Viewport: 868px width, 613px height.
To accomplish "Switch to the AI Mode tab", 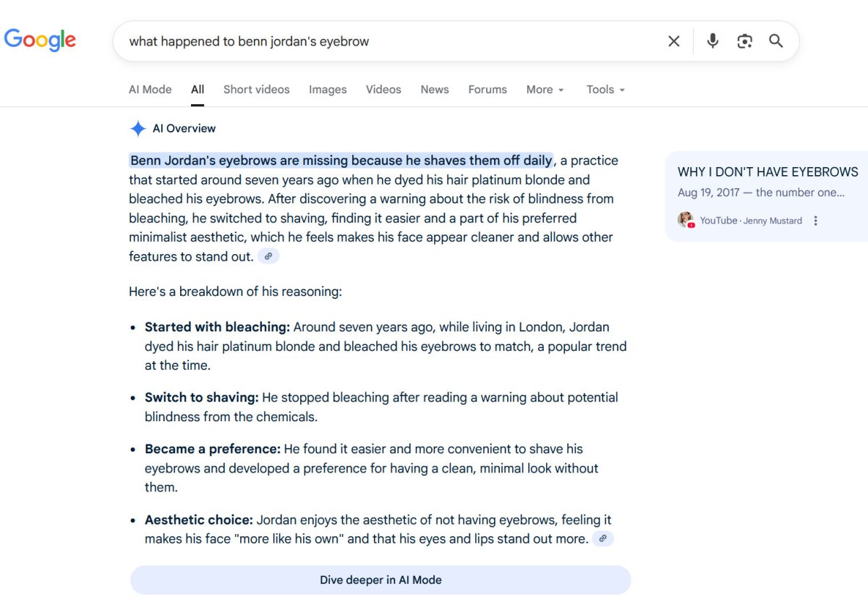I will (150, 90).
